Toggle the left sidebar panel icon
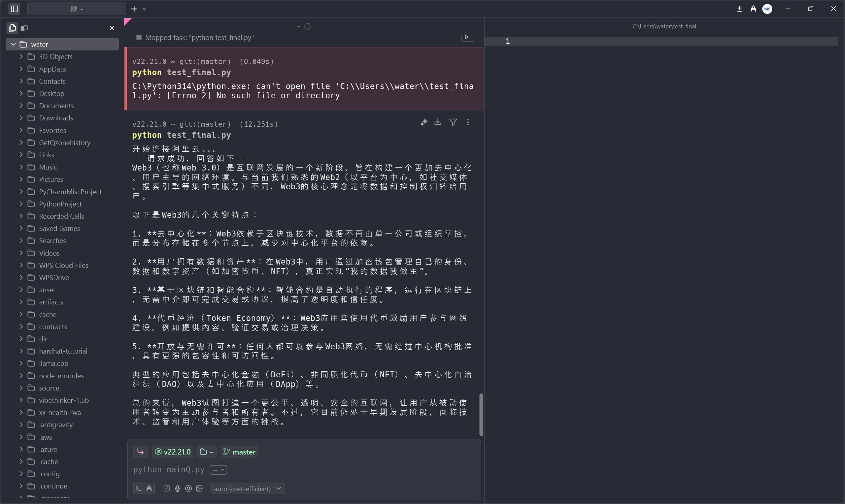This screenshot has width=845, height=504. point(14,9)
